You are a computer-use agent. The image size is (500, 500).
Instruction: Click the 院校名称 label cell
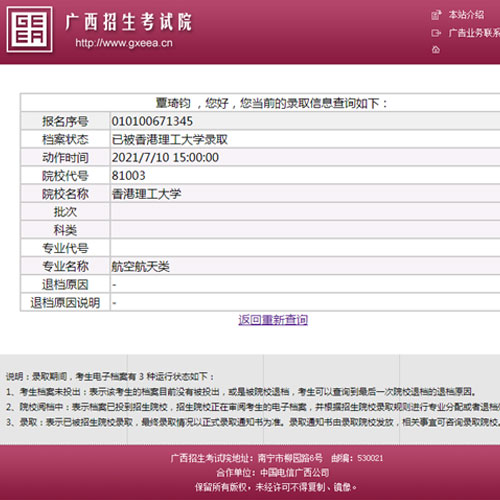point(65,194)
